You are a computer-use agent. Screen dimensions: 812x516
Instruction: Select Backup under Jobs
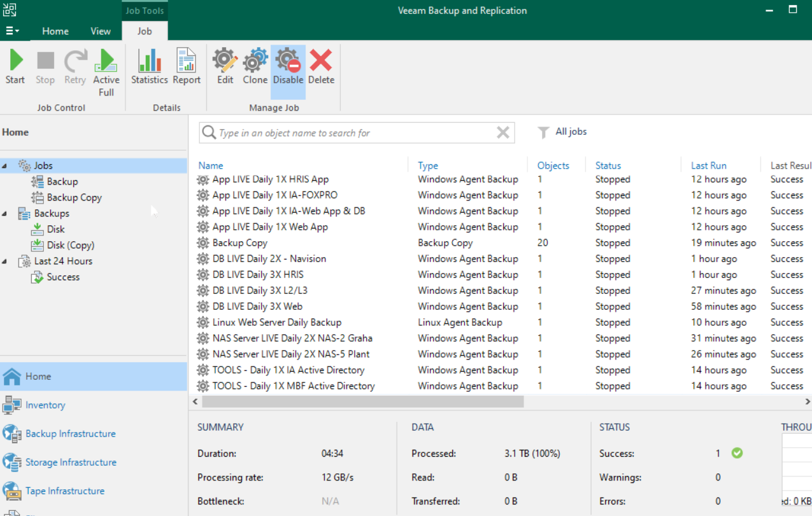(62, 181)
